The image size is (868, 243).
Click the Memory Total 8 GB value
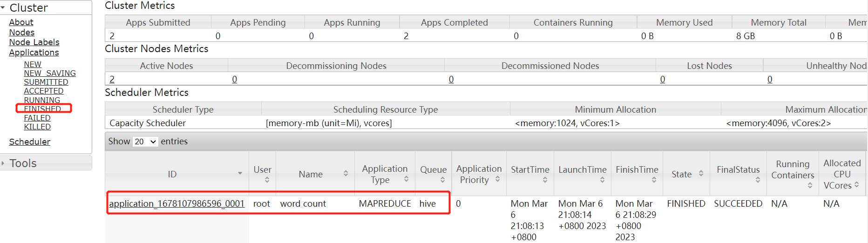(x=746, y=36)
